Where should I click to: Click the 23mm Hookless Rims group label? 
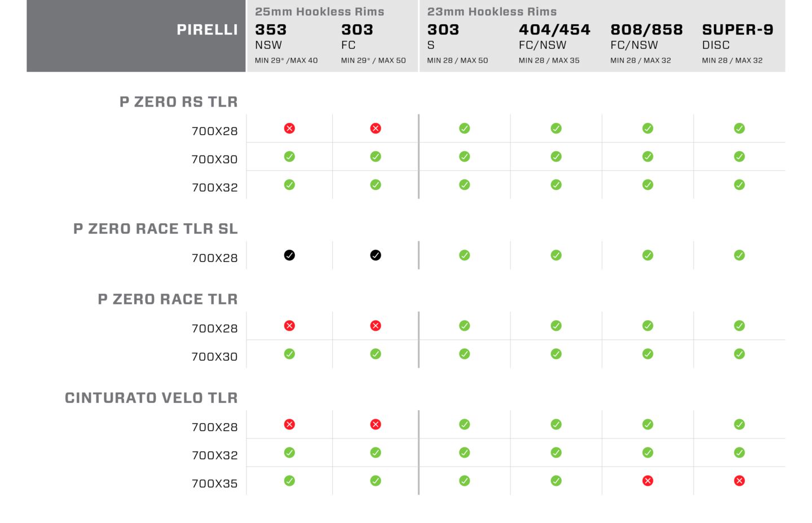492,11
